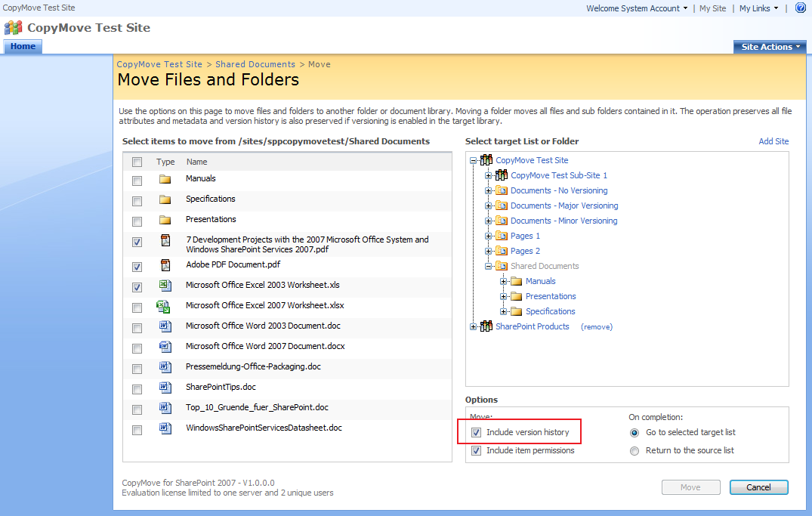Click the CopyMove Test Site page title

tap(88, 27)
